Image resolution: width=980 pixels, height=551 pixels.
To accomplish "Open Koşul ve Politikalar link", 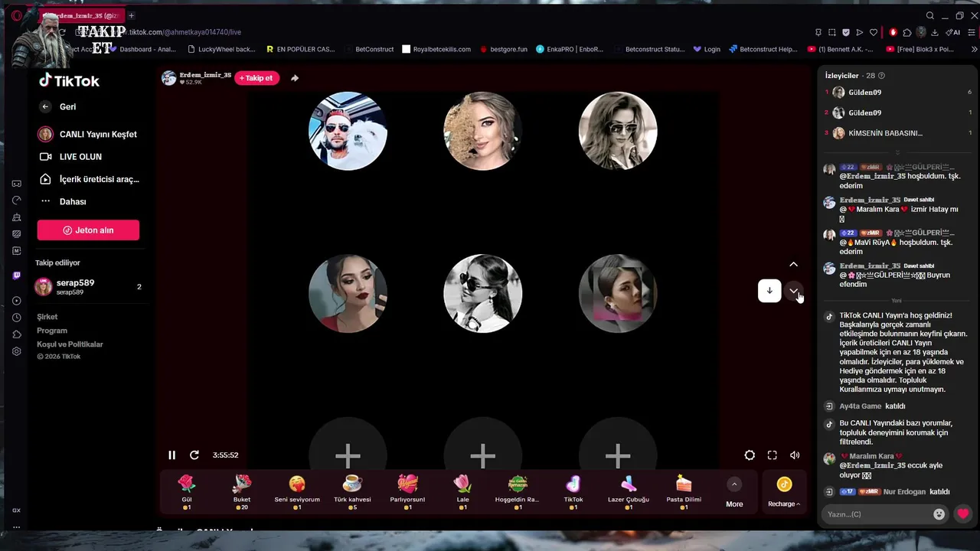I will click(70, 344).
